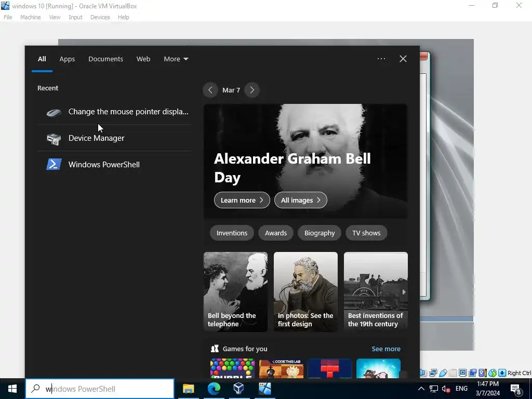
Task: Switch to the Web search tab
Action: coord(143,59)
